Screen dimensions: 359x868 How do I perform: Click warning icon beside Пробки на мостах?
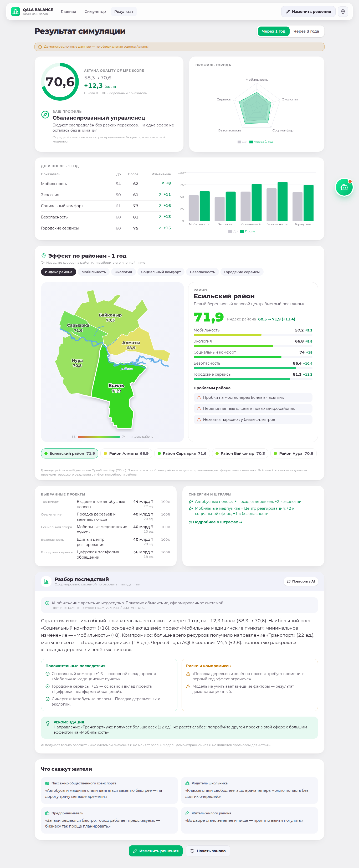click(199, 398)
